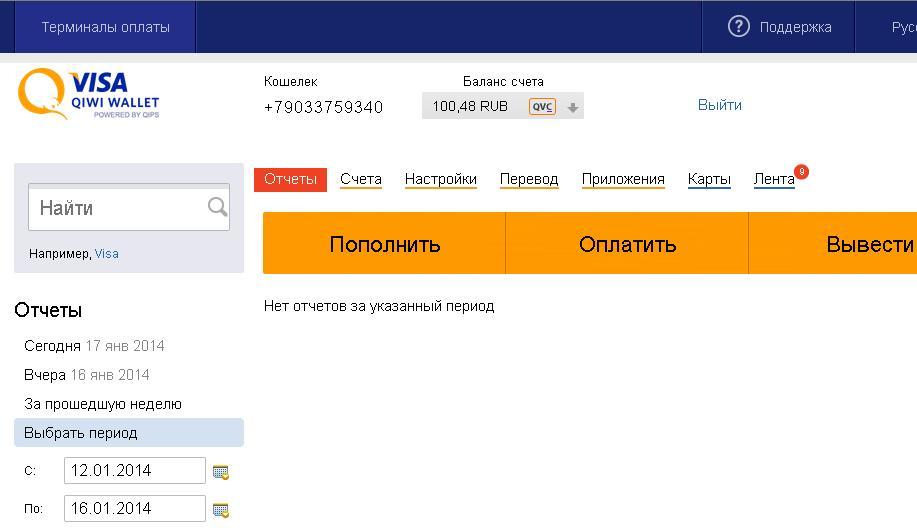Image resolution: width=917 pixels, height=531 pixels.
Task: Open the Приложения tab
Action: 623,179
